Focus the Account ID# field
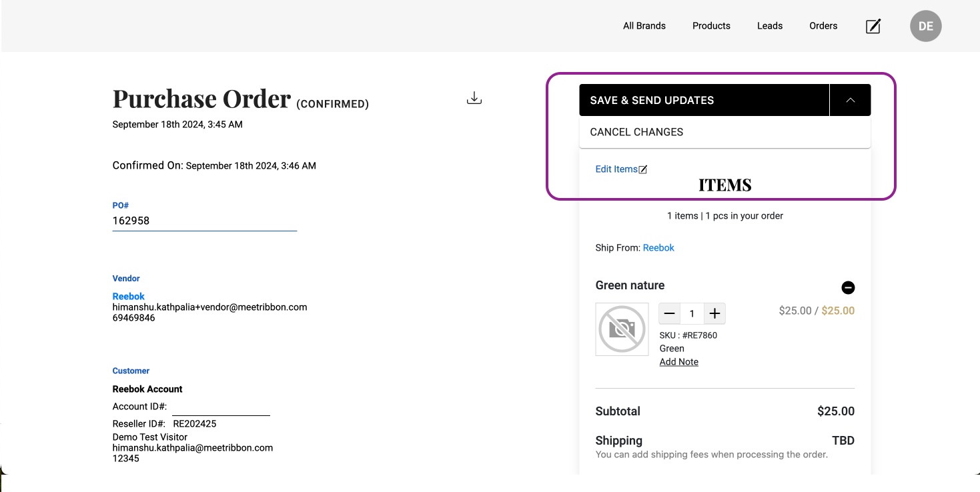 pos(220,407)
